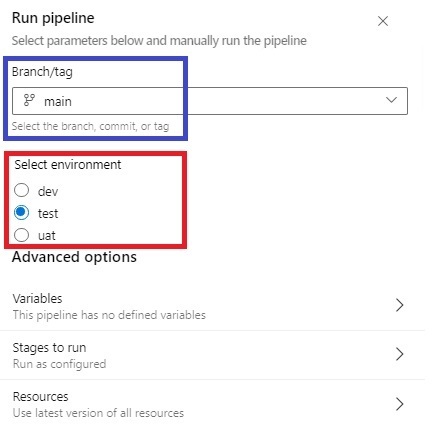Viewport: 437px width, 438px height.
Task: Select the test environment radio button
Action: point(21,213)
